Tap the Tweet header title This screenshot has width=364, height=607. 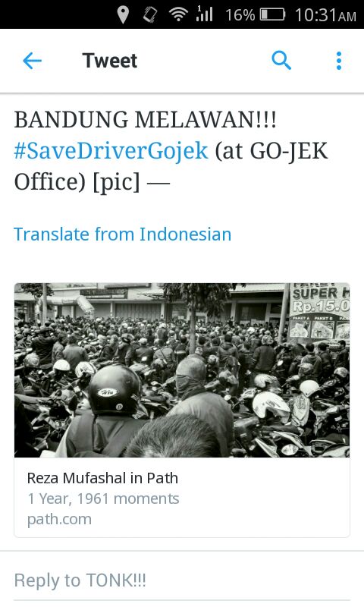coord(110,61)
